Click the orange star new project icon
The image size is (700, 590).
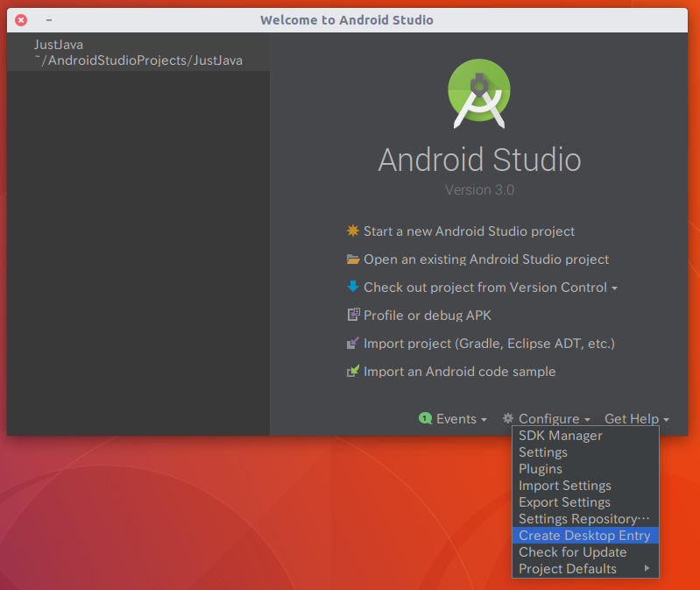point(353,231)
